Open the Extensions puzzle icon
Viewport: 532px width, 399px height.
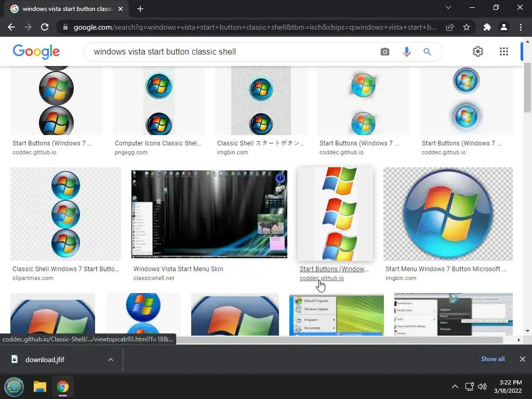coord(487,27)
